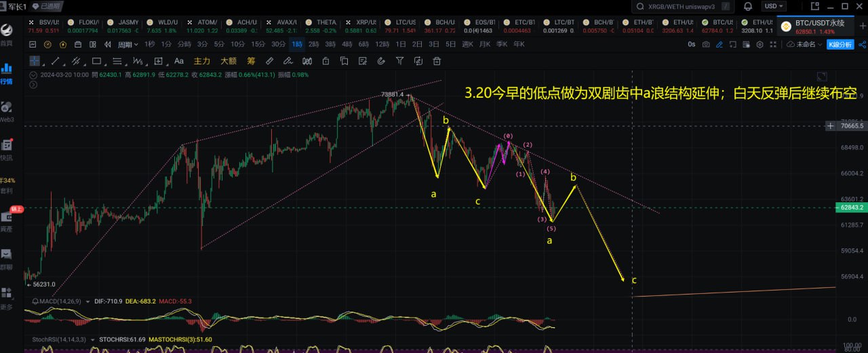The image size is (868, 353).
Task: Open the FLOKI ticker item
Action: point(83,26)
